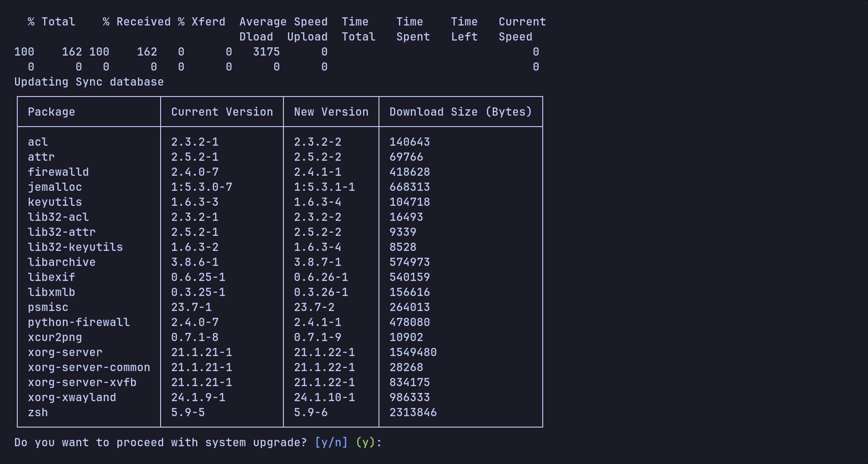Click jemalloc's new version '1:5.3.1-1'
This screenshot has width=868, height=464.
click(x=324, y=187)
